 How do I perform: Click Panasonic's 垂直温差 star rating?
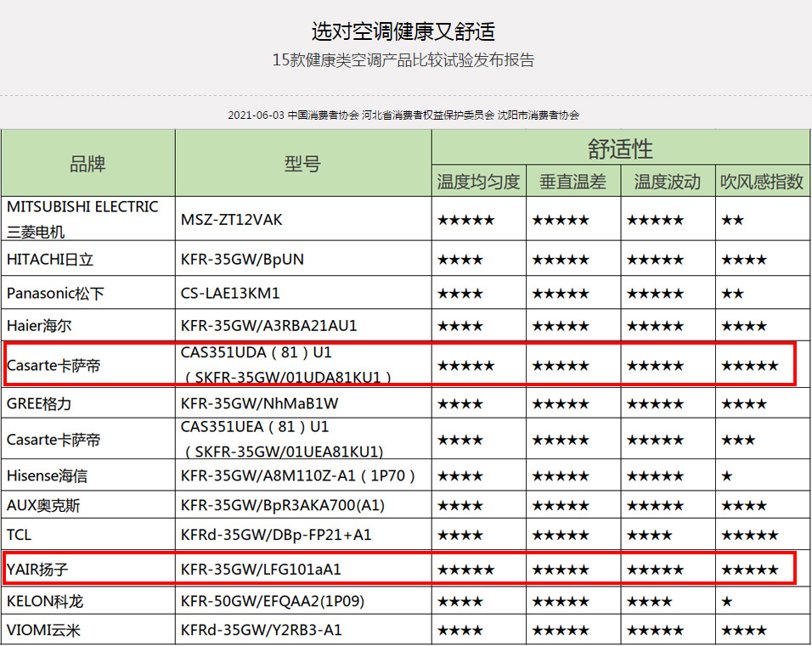coord(561,294)
